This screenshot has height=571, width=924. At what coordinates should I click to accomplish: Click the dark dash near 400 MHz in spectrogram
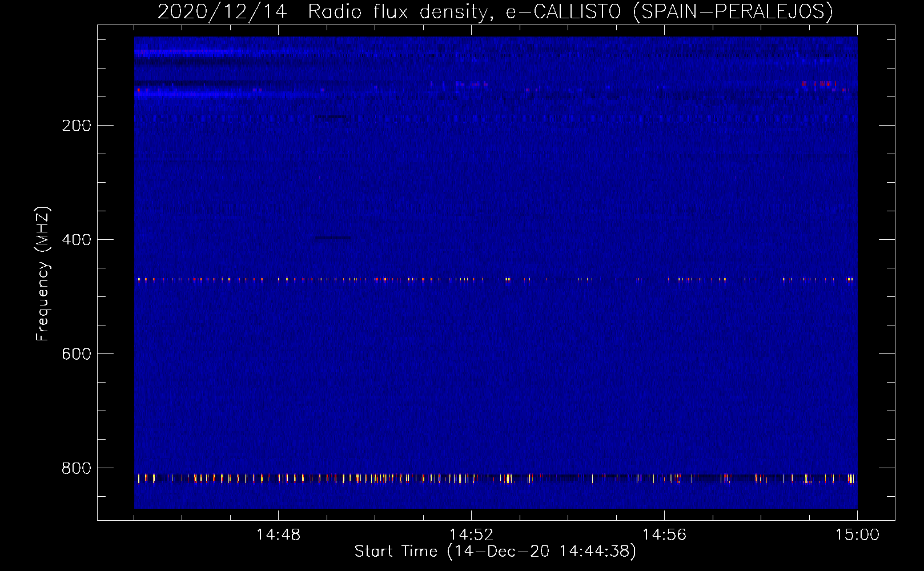click(x=333, y=238)
